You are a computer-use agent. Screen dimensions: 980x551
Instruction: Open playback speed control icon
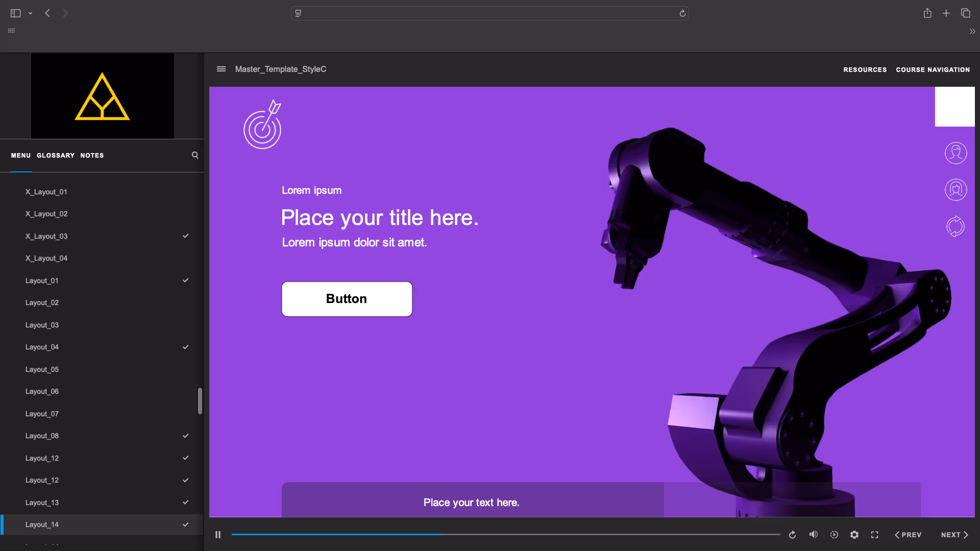(x=834, y=535)
